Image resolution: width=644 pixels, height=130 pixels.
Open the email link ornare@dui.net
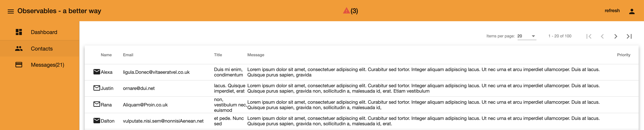(x=139, y=88)
